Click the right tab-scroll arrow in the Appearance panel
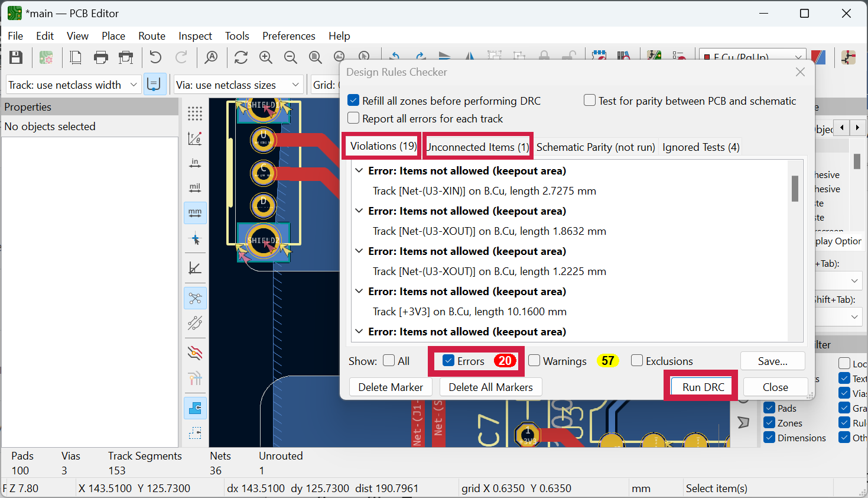868x498 pixels. pos(858,127)
